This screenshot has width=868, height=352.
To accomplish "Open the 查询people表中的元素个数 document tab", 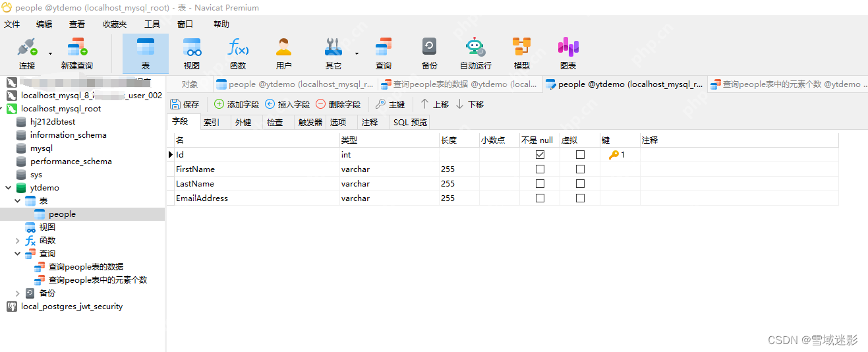I will pyautogui.click(x=788, y=84).
